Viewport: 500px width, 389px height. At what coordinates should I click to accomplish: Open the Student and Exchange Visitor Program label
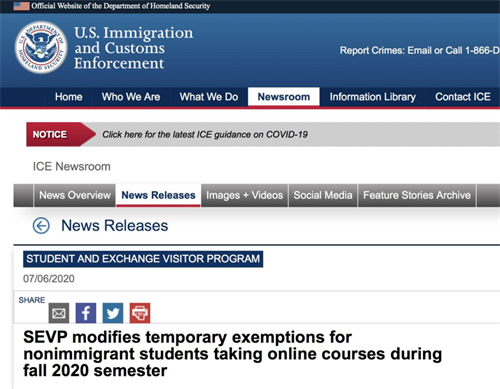143,259
